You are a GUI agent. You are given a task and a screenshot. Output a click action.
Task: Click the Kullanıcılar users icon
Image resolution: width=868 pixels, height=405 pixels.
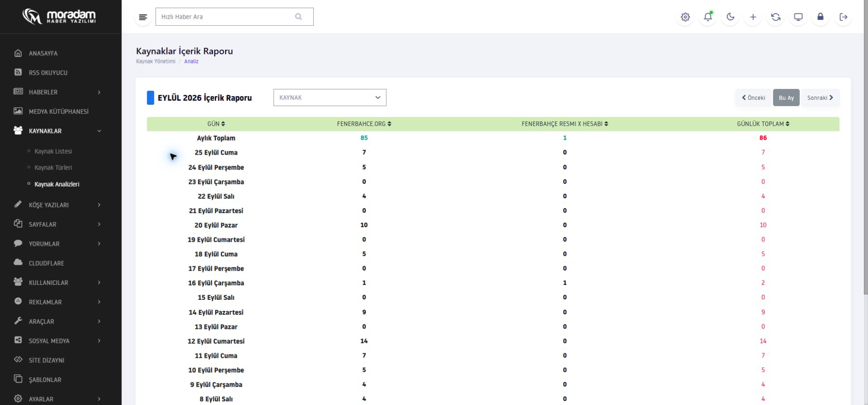click(x=18, y=282)
